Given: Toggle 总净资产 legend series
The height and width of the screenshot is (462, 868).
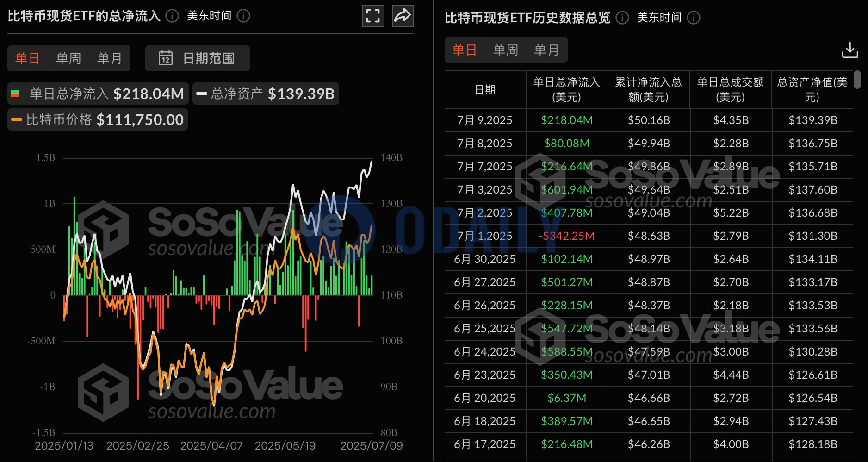Looking at the screenshot, I should tap(266, 94).
